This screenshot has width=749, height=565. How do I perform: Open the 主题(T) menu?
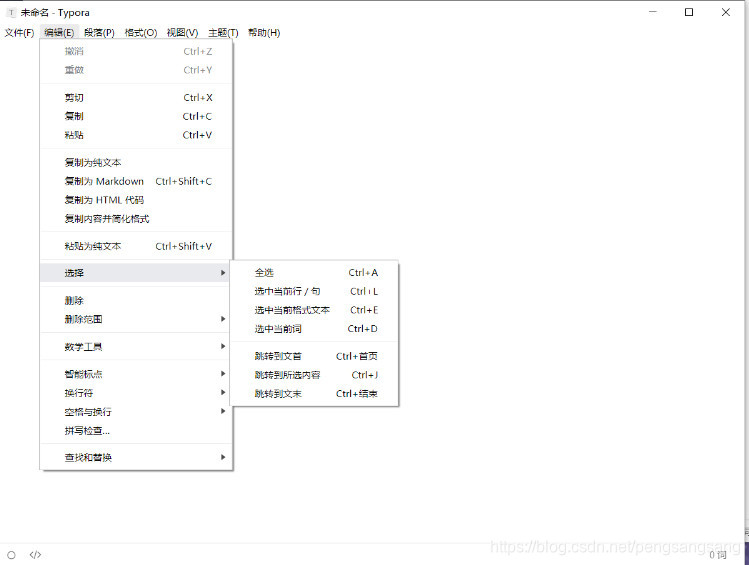(223, 33)
